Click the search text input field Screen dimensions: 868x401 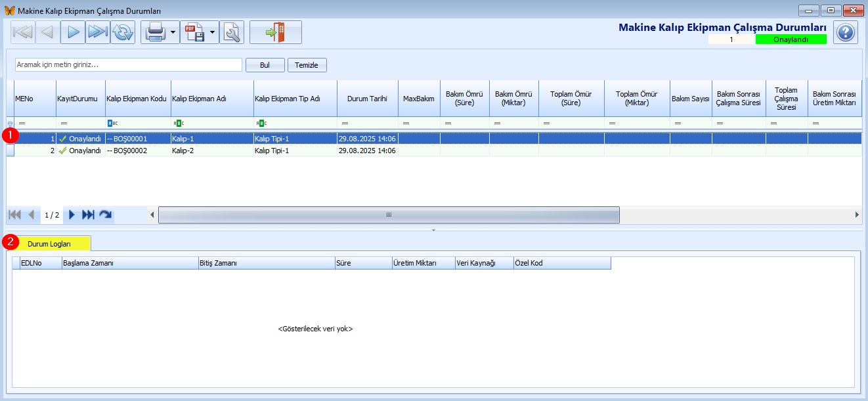pos(129,65)
